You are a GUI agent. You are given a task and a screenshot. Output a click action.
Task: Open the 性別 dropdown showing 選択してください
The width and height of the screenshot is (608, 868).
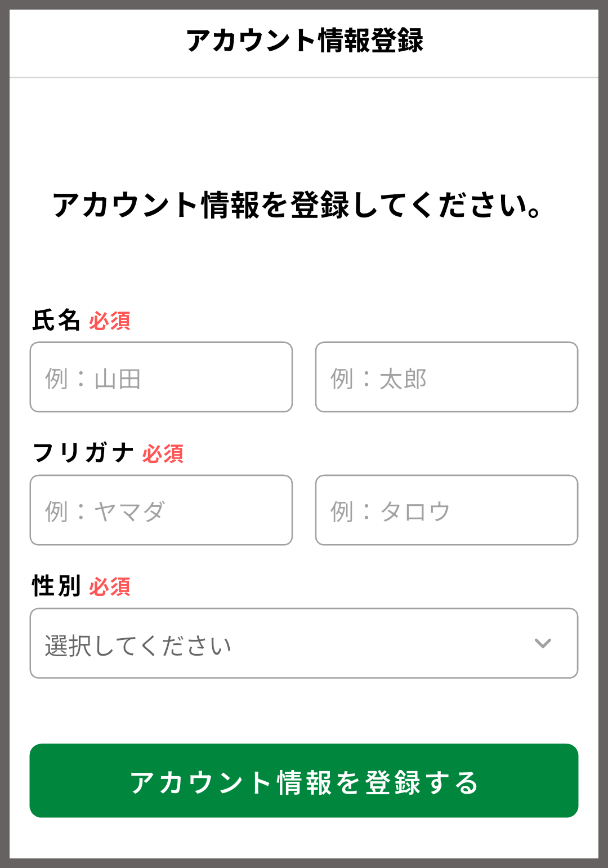pyautogui.click(x=304, y=643)
